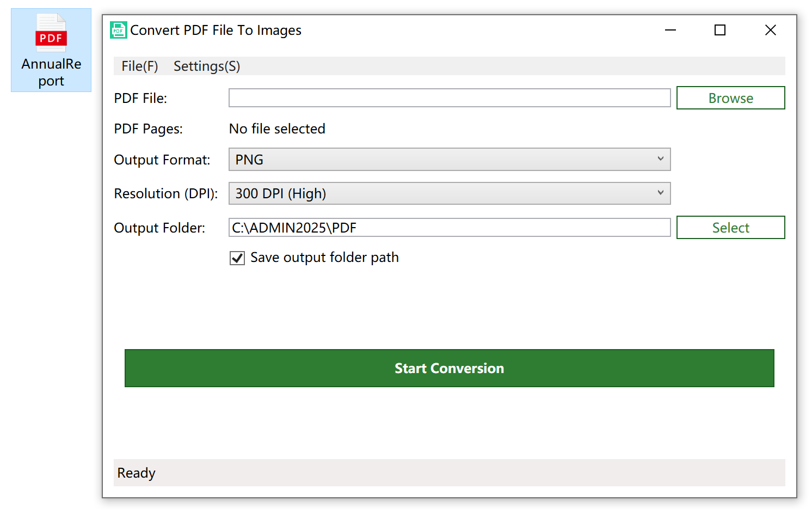Open the File menu

[139, 65]
